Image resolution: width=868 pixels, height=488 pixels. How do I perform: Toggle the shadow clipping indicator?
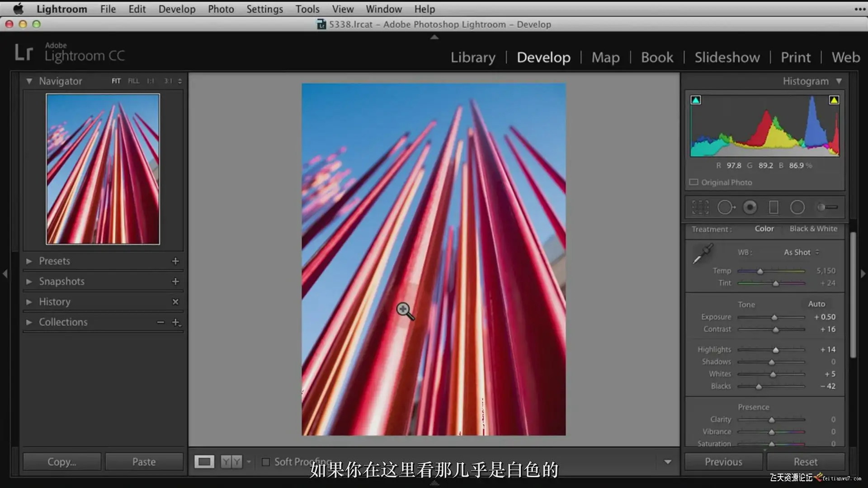(696, 100)
